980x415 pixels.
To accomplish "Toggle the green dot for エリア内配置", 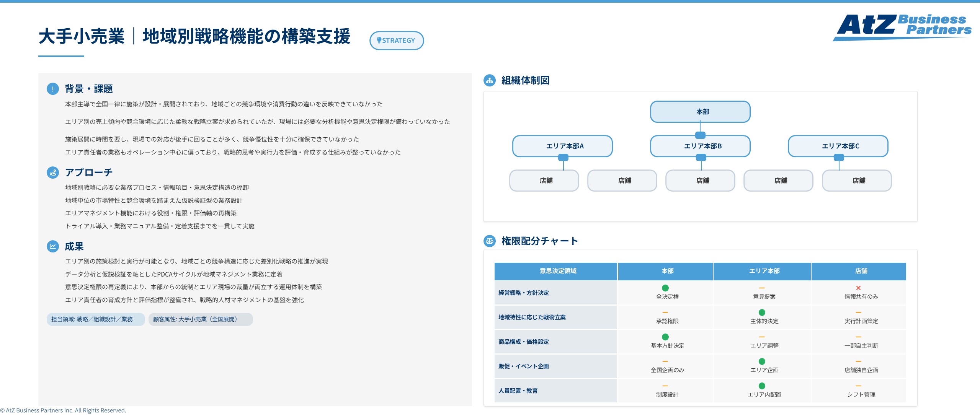I will 762,386.
